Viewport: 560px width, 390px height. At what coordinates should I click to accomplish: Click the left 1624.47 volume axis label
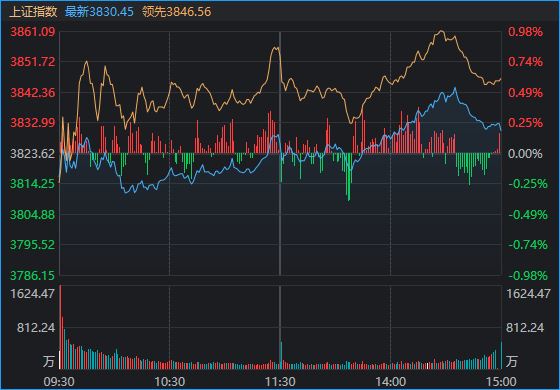coord(33,294)
